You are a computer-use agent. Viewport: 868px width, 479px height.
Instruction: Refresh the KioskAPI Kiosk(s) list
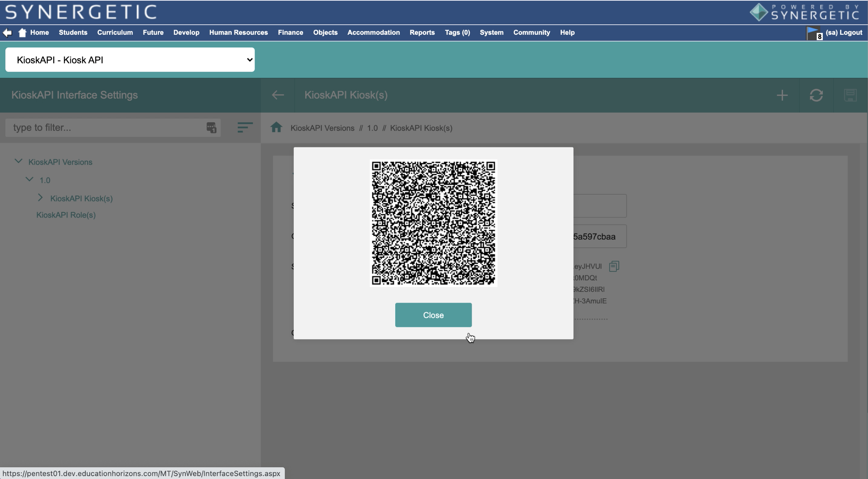point(816,95)
